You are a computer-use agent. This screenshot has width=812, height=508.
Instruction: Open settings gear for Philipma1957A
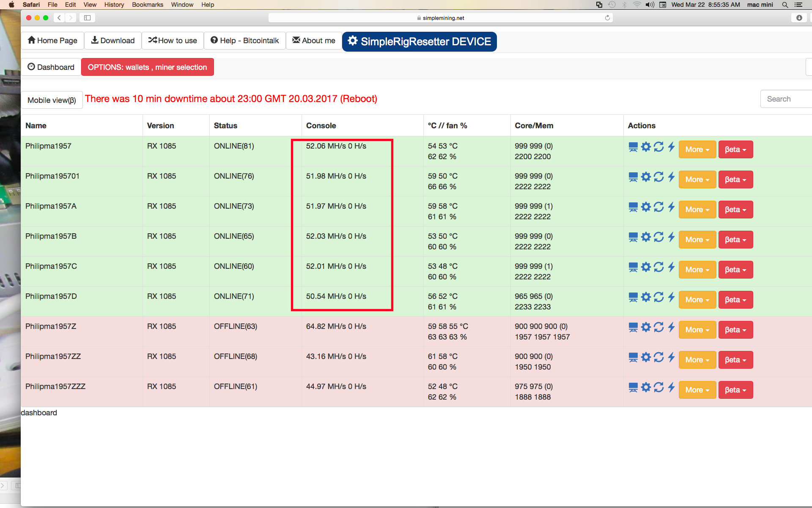click(646, 207)
